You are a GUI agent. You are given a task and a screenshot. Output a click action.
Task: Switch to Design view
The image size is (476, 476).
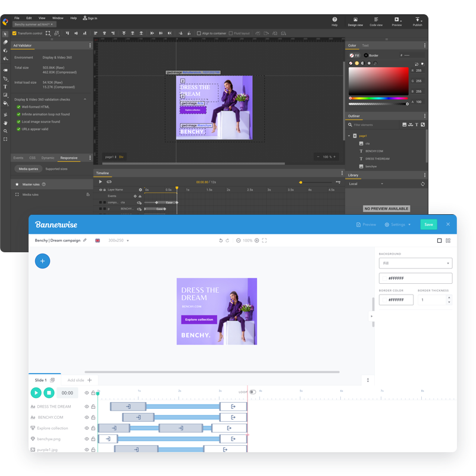(355, 21)
